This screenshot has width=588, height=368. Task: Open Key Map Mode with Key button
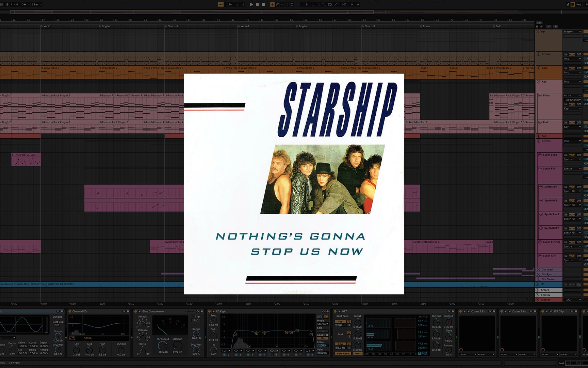coord(579,4)
